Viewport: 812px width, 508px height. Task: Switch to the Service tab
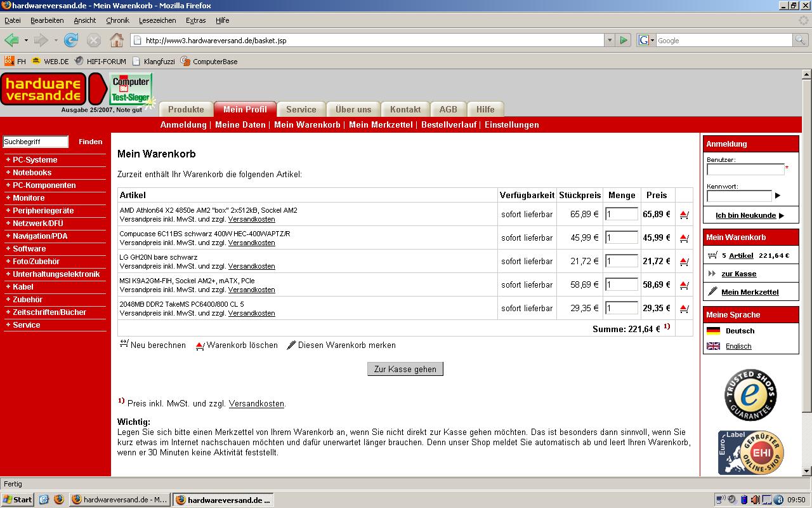pyautogui.click(x=301, y=109)
